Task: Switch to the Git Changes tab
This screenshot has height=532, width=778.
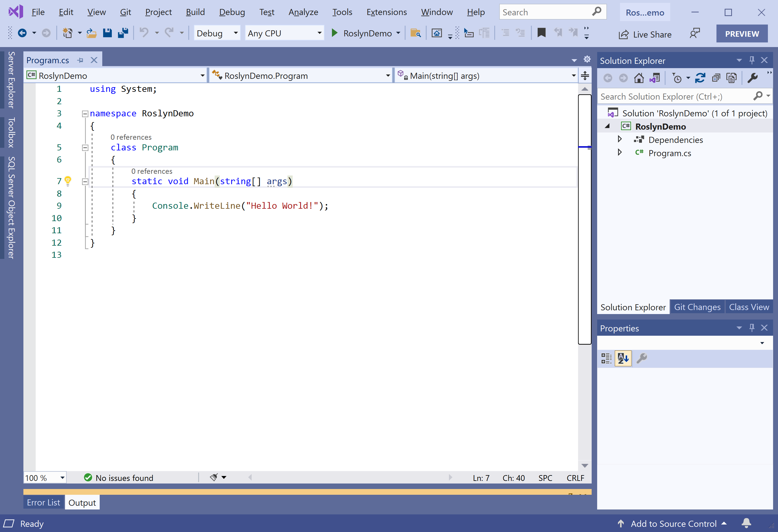Action: tap(697, 307)
